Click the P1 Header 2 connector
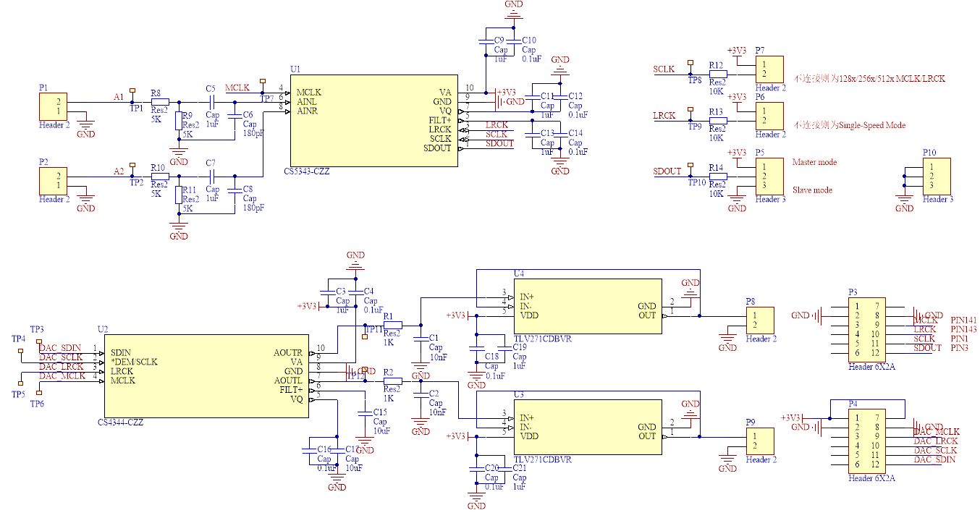Image resolution: width=980 pixels, height=518 pixels. coord(54,106)
